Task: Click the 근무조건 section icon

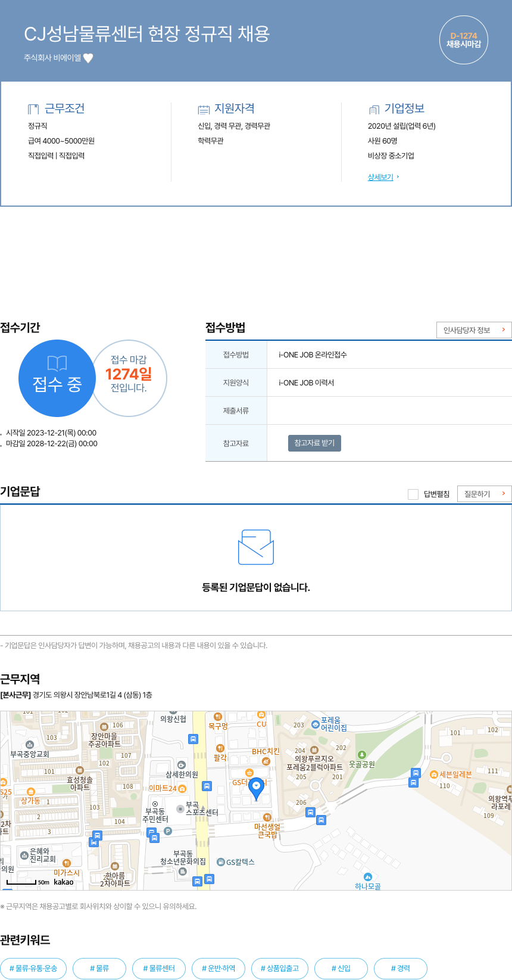Action: click(33, 109)
